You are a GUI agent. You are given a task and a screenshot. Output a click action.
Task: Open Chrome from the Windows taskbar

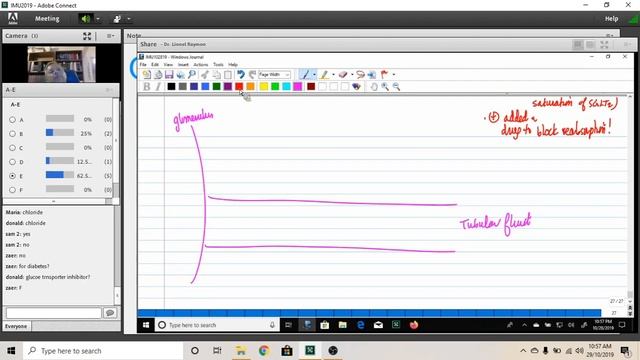tap(264, 351)
